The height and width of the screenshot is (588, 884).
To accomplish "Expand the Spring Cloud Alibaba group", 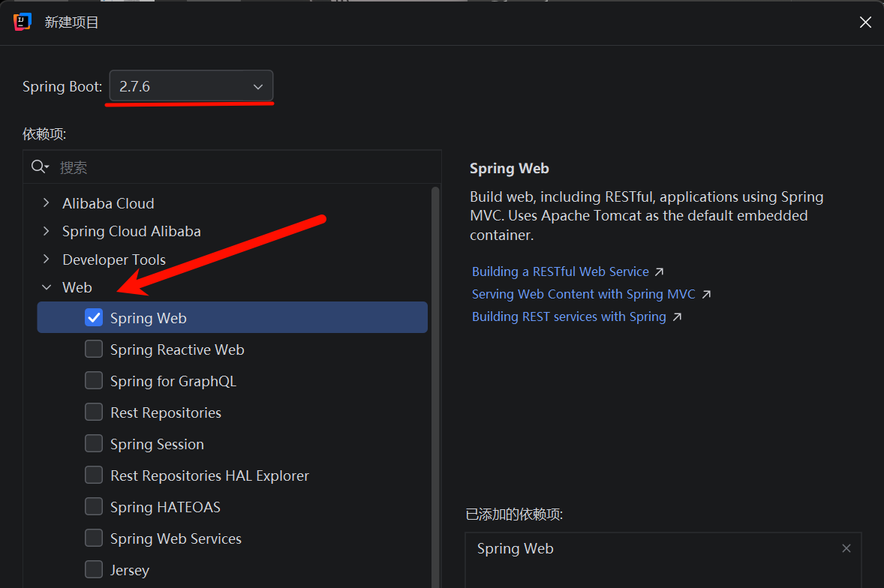I will [47, 231].
